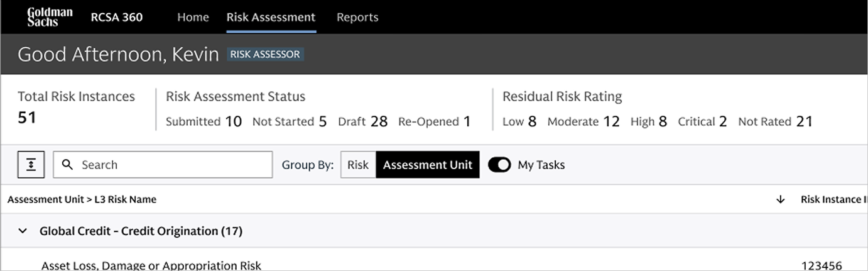Click the Risk Instance column header
This screenshot has height=271, width=868.
(833, 199)
